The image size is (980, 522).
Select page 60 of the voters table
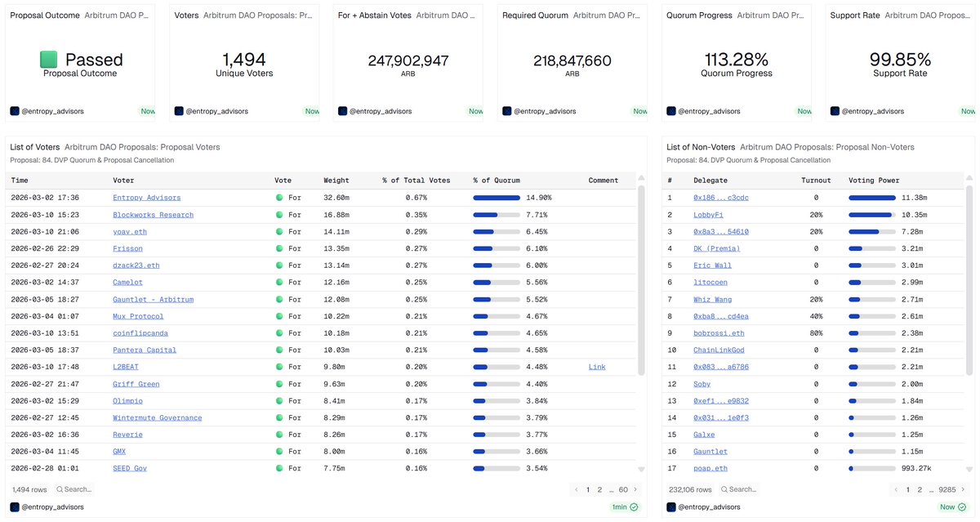[x=622, y=489]
